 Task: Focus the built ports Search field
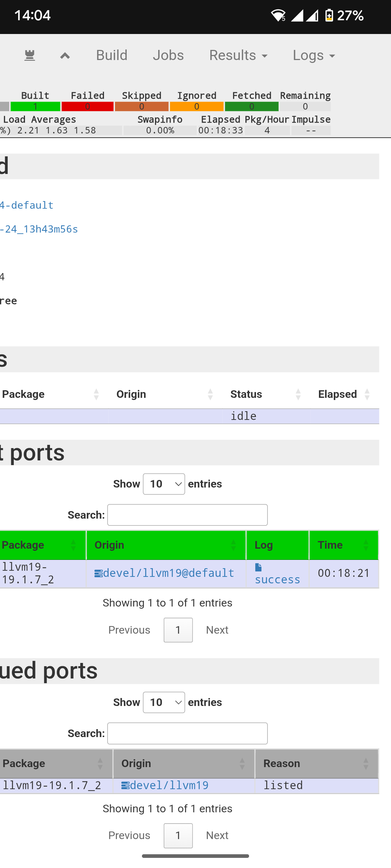tap(188, 515)
